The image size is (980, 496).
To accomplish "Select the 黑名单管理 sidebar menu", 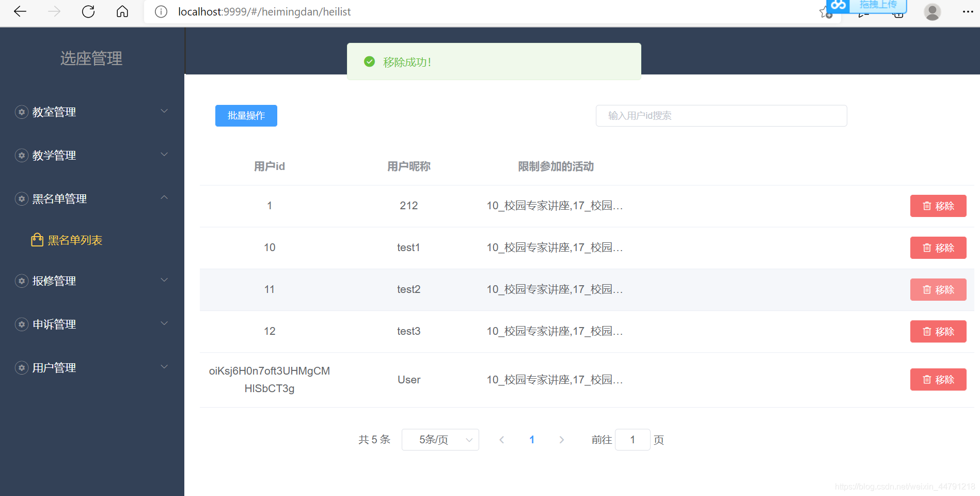I will 92,198.
